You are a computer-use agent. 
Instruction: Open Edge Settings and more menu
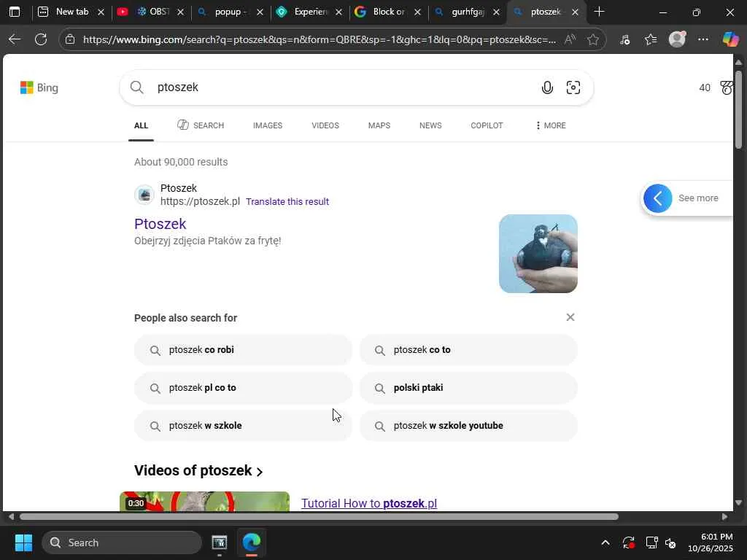(x=703, y=39)
